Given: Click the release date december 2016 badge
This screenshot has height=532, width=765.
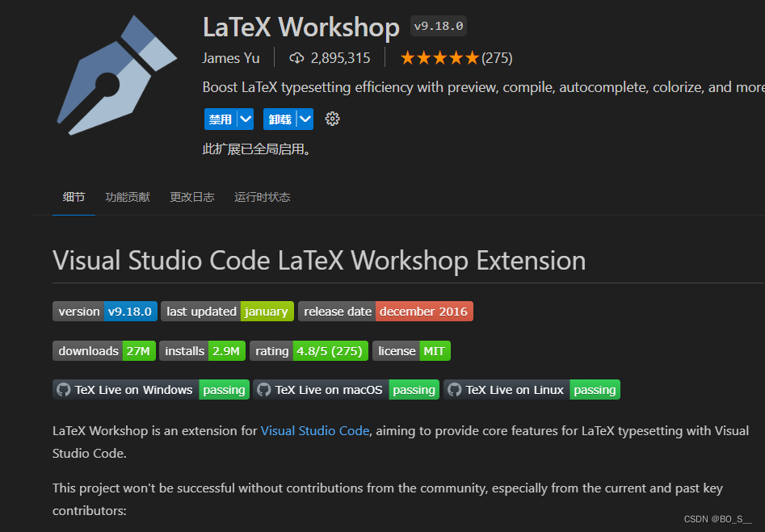Looking at the screenshot, I should click(385, 312).
